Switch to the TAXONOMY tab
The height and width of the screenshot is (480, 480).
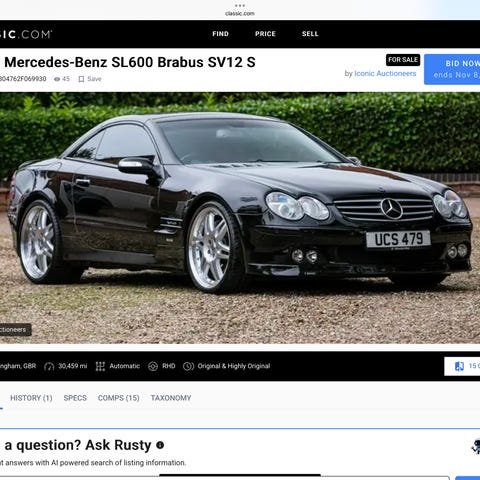point(171,398)
